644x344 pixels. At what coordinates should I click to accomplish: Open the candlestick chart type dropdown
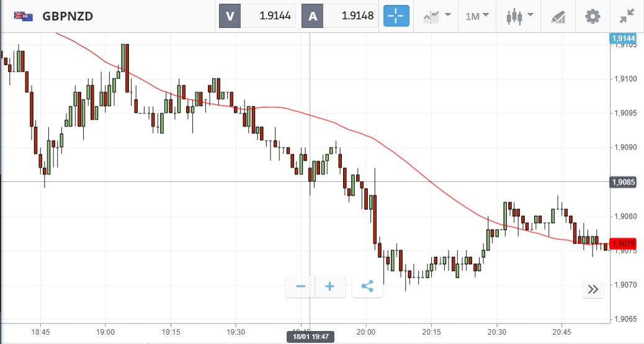(519, 16)
